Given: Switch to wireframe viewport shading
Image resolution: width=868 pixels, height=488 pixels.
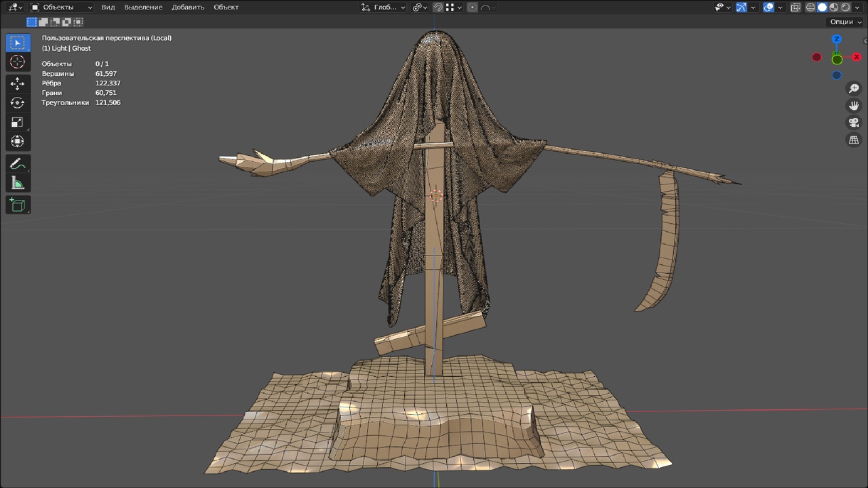Looking at the screenshot, I should tap(810, 7).
